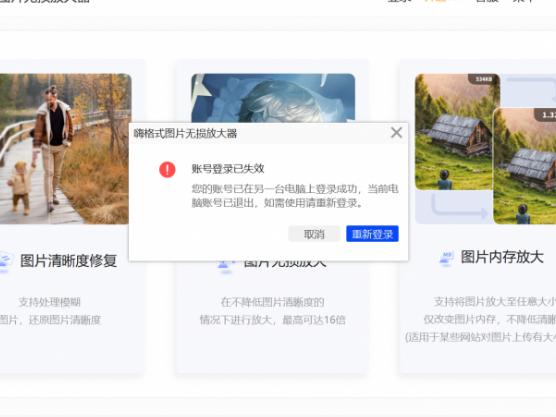Click the description 在不降低图片清晰度的
556x417 pixels.
tap(272, 302)
